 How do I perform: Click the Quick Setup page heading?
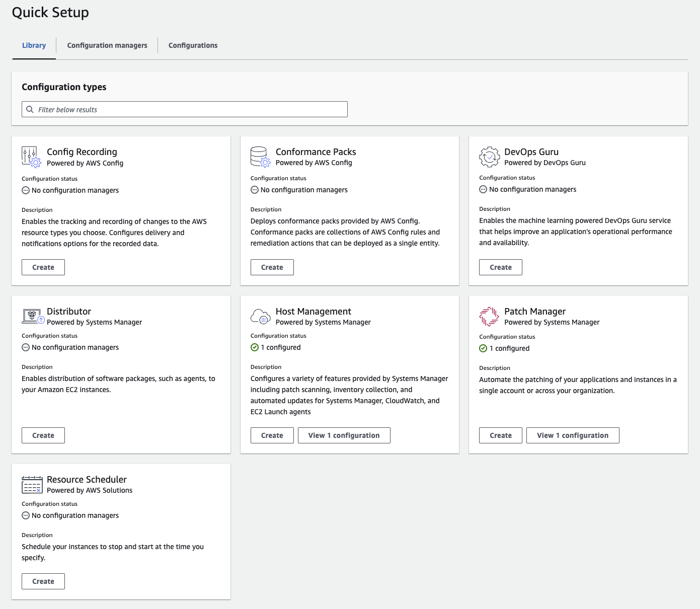pos(50,13)
